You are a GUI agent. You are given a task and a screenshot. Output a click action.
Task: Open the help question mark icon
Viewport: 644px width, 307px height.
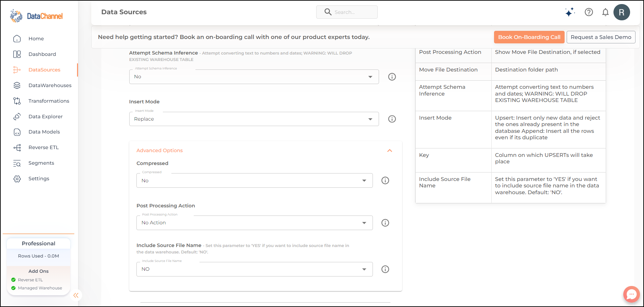(589, 12)
